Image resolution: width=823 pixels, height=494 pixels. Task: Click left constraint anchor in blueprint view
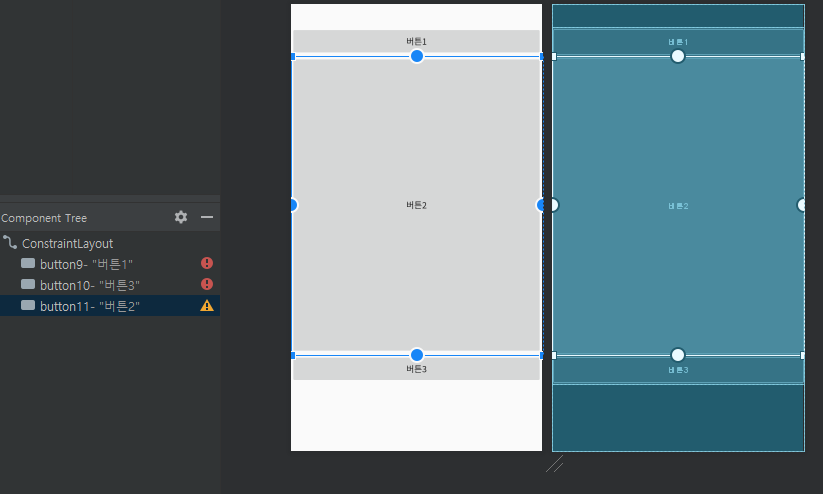click(555, 205)
